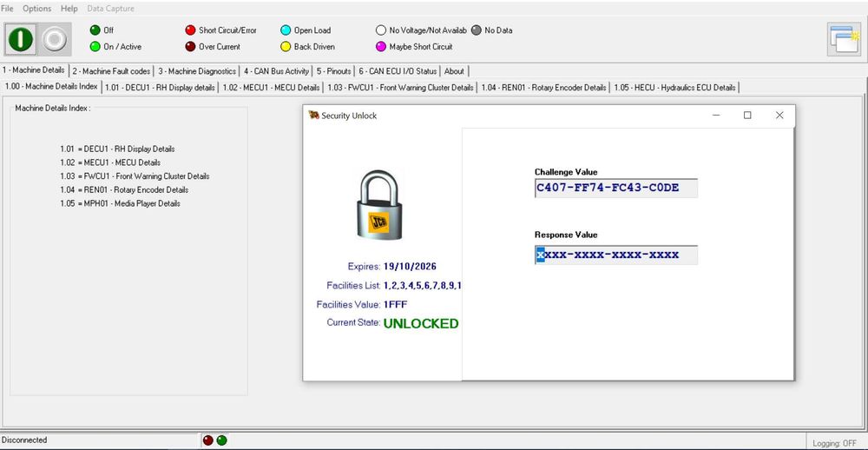Click the bright green On / Active indicator

pyautogui.click(x=95, y=47)
